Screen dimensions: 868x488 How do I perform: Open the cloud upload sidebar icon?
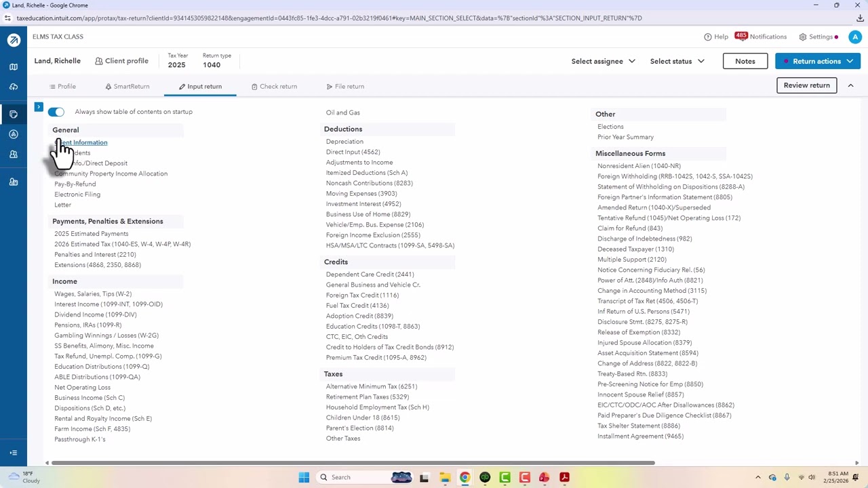tap(14, 87)
